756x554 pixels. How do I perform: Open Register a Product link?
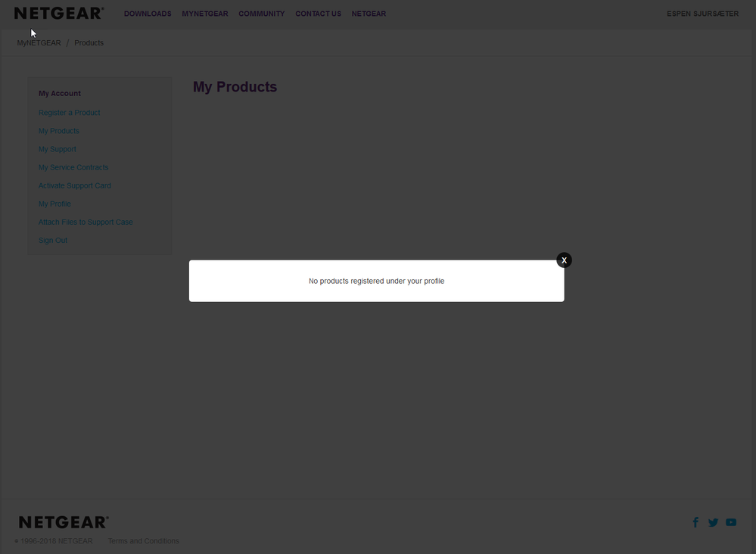(70, 113)
